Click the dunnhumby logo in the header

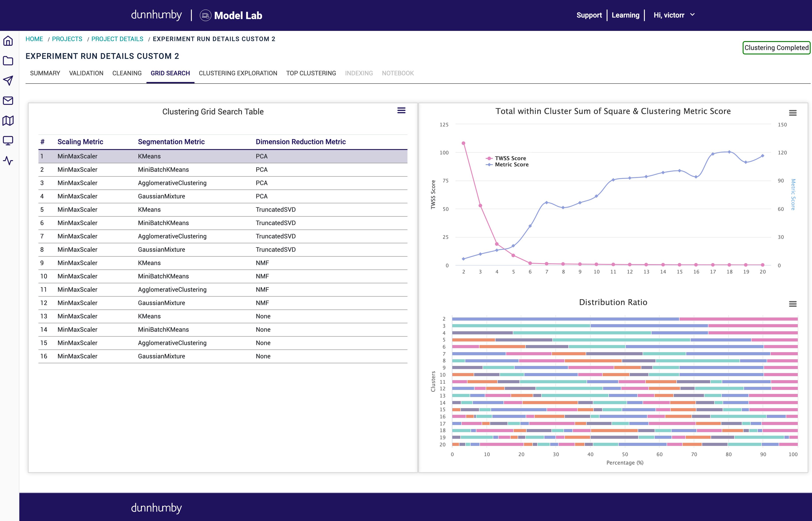[x=156, y=15]
